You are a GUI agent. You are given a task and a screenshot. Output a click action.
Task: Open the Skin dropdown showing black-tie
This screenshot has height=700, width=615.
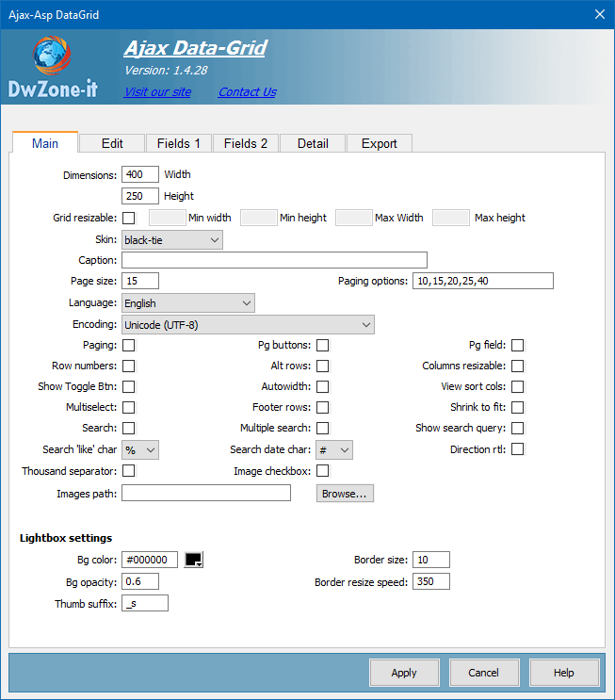tap(171, 240)
